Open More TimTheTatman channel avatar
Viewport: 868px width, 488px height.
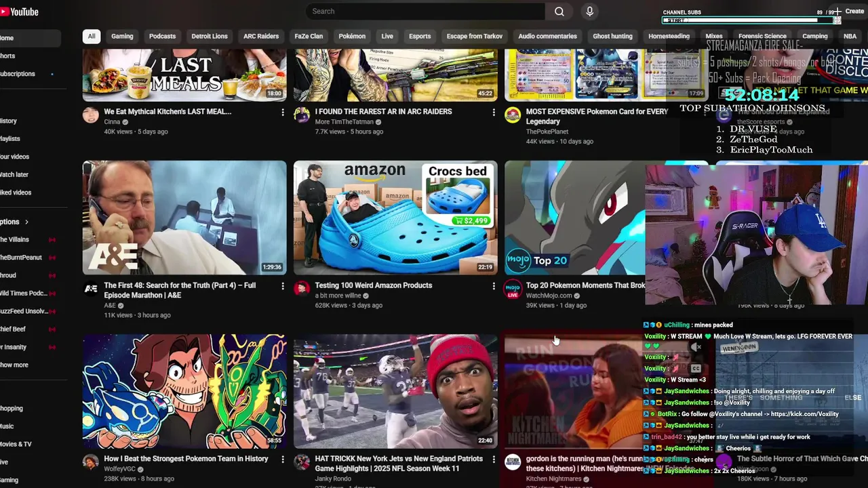302,115
